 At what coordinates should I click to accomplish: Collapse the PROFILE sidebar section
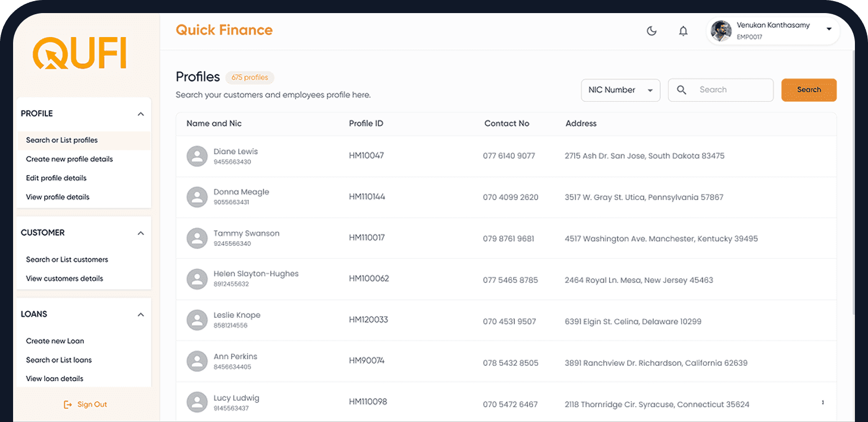coord(141,114)
